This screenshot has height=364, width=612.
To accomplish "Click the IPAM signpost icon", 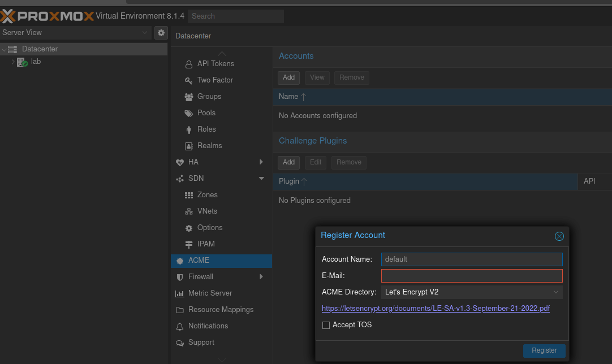I will click(189, 244).
